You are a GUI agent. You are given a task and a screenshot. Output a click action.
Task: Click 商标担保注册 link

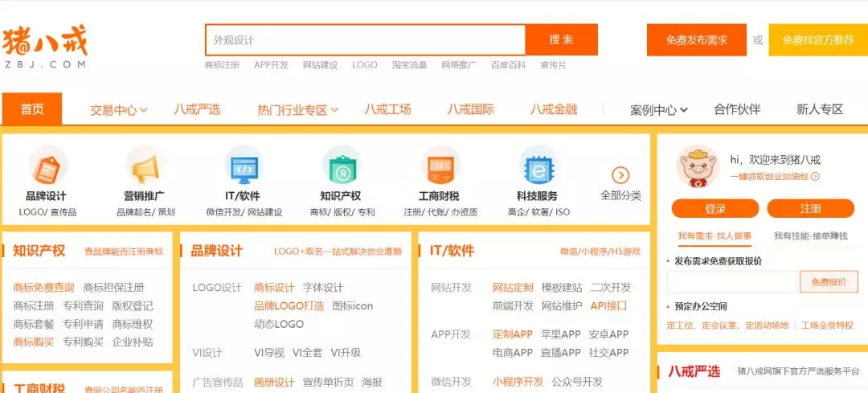point(113,287)
